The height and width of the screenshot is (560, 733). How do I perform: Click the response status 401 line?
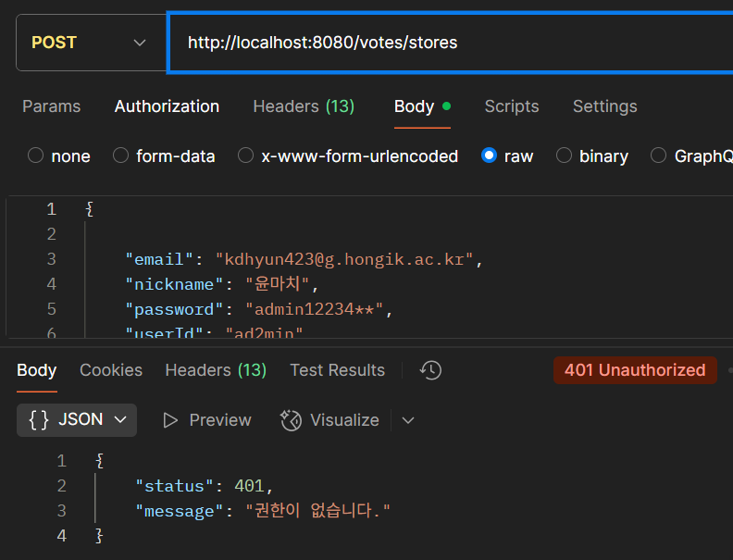point(204,486)
